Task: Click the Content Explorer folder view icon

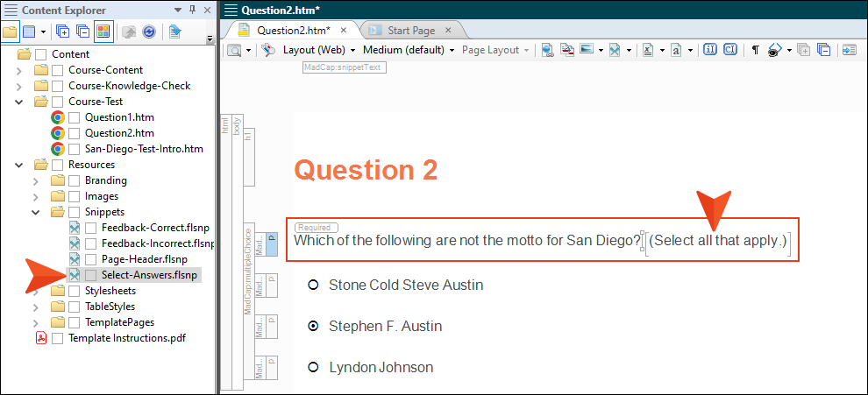Action: (10, 32)
